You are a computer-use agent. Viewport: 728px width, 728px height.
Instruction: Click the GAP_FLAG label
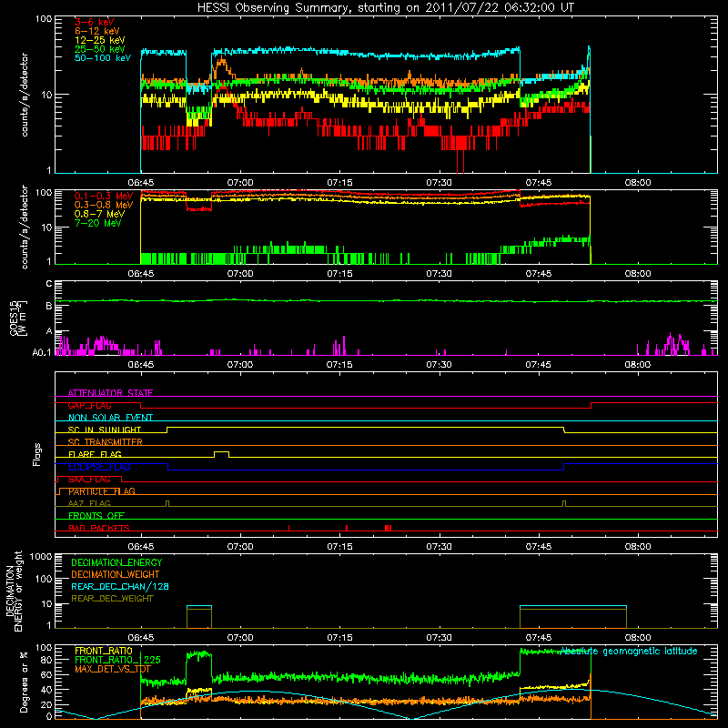(x=89, y=405)
